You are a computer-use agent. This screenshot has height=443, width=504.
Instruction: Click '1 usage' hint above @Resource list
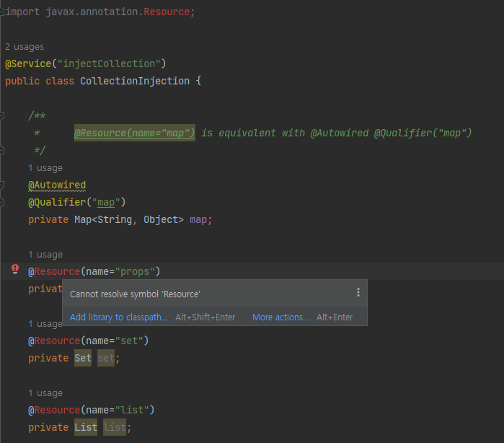(45, 393)
